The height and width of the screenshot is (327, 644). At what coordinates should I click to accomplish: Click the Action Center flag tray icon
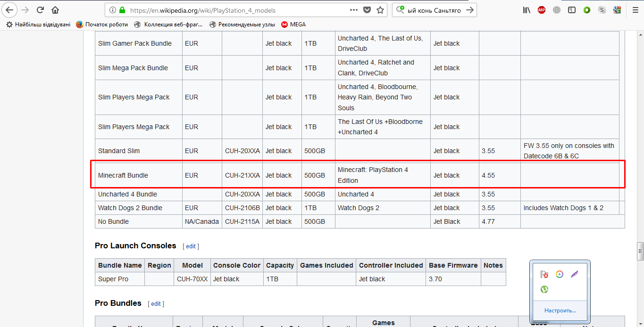pyautogui.click(x=544, y=274)
